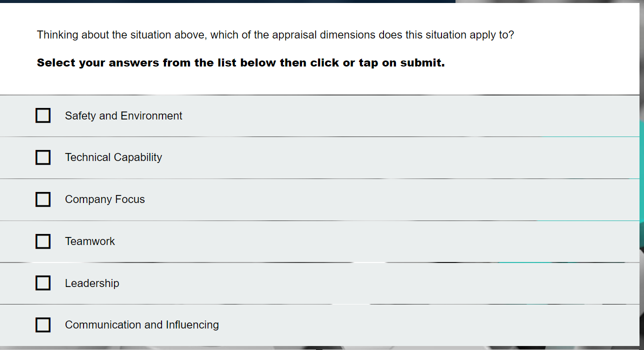Click the 'Safety and Environment' label text
Viewport: 644px width, 350px height.
123,115
